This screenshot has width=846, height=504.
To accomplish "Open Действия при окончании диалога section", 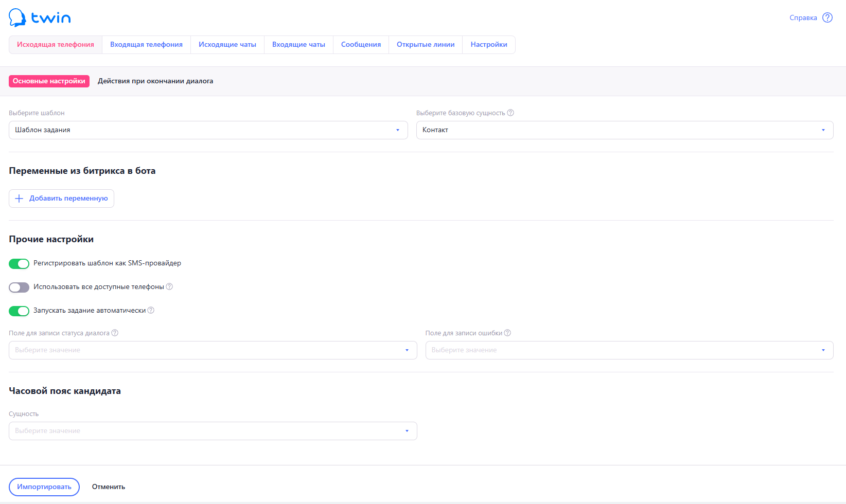I will pos(155,81).
